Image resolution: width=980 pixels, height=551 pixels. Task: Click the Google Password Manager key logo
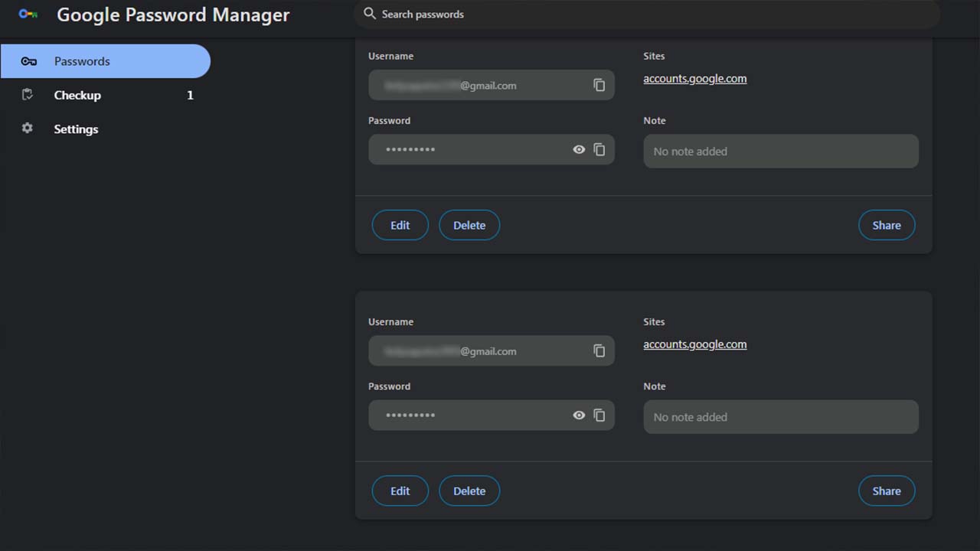28,14
